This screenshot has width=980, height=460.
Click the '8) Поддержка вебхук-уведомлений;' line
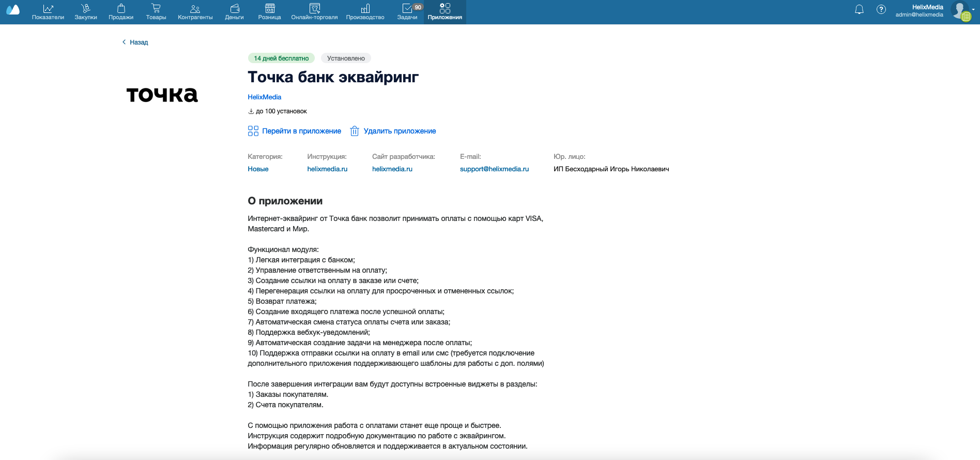tap(309, 333)
